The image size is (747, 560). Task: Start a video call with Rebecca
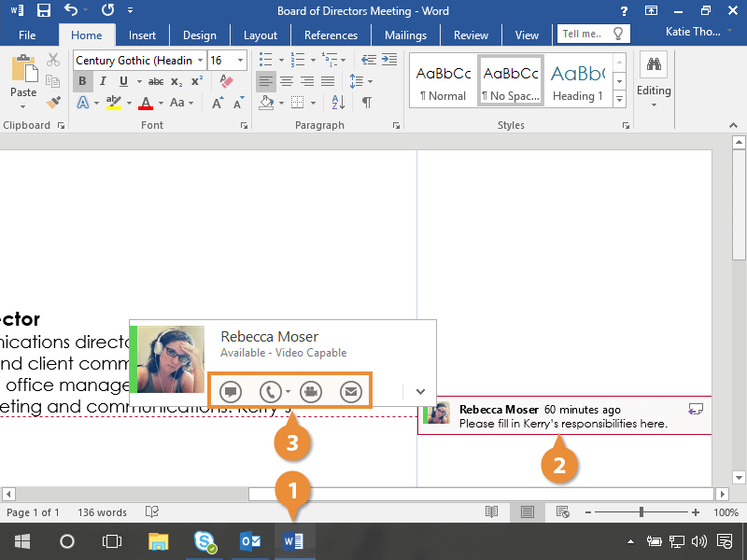click(311, 392)
